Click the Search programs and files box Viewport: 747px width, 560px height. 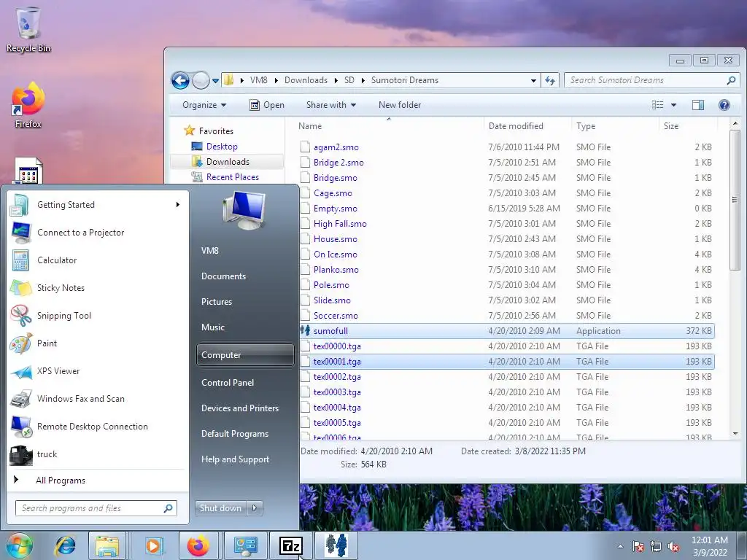pos(96,508)
